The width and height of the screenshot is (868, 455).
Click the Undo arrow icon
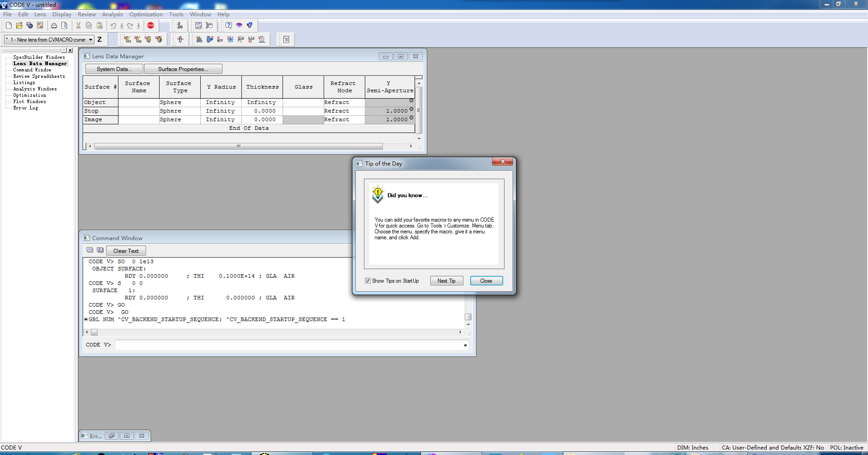pyautogui.click(x=113, y=25)
